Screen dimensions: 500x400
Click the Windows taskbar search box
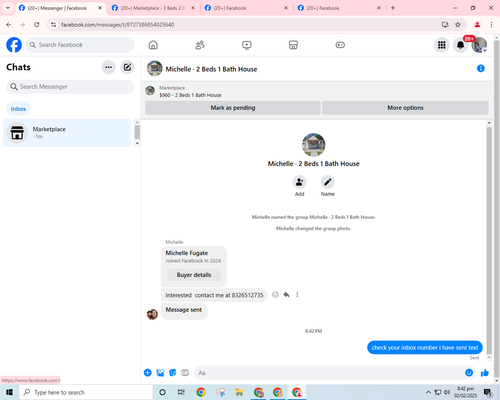point(86,392)
